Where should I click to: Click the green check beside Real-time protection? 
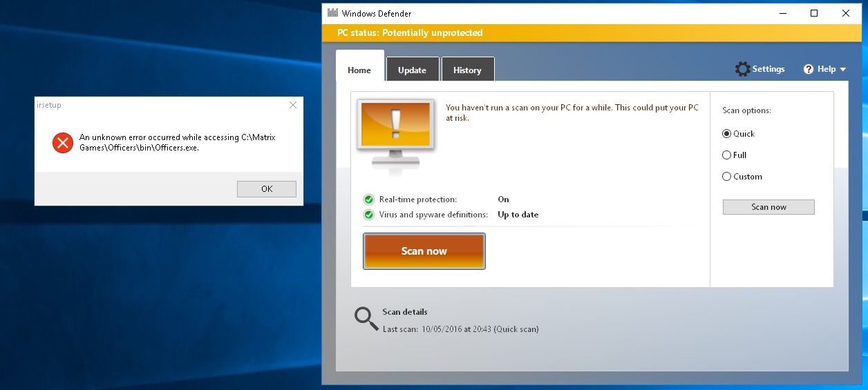point(369,199)
